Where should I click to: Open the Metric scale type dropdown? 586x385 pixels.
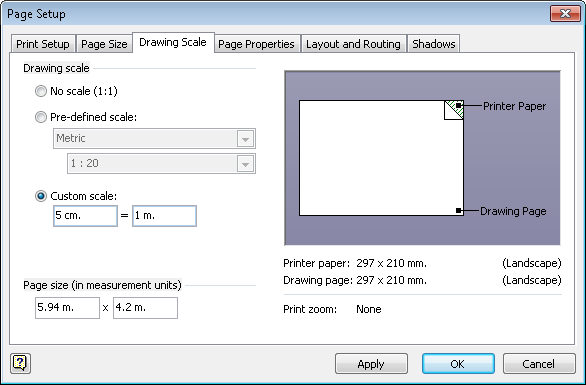coord(154,139)
